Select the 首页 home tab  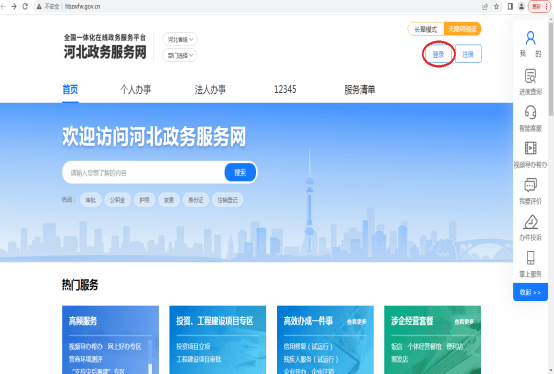click(70, 90)
